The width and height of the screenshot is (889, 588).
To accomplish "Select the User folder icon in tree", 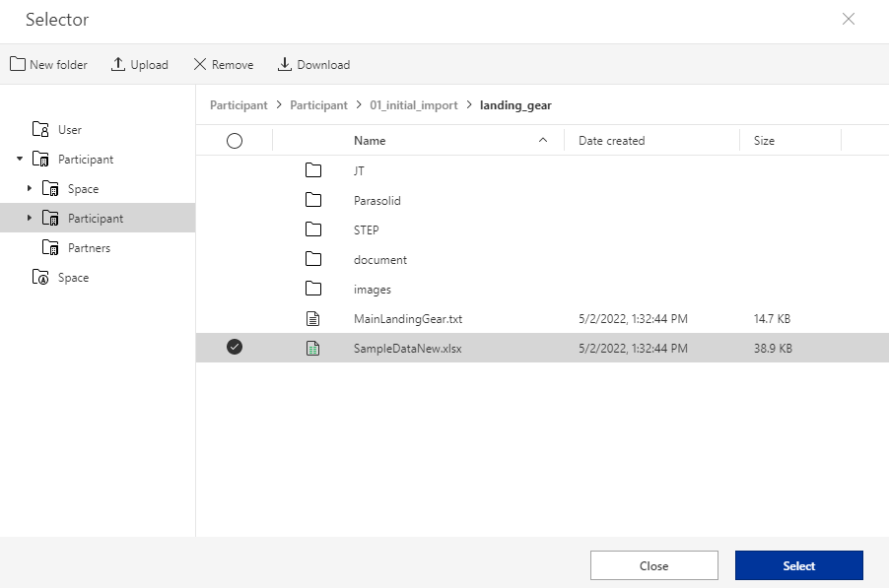I will coord(40,129).
